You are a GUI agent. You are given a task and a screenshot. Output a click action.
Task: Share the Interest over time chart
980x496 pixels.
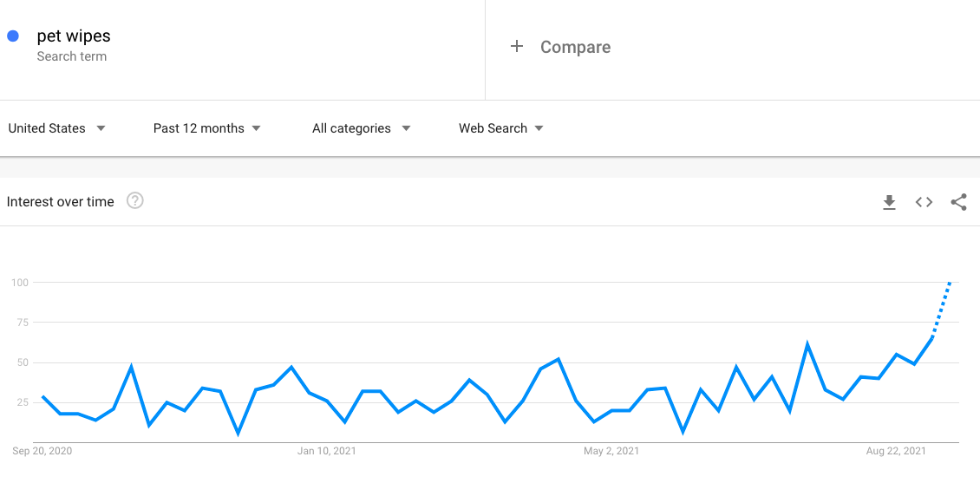pyautogui.click(x=958, y=202)
